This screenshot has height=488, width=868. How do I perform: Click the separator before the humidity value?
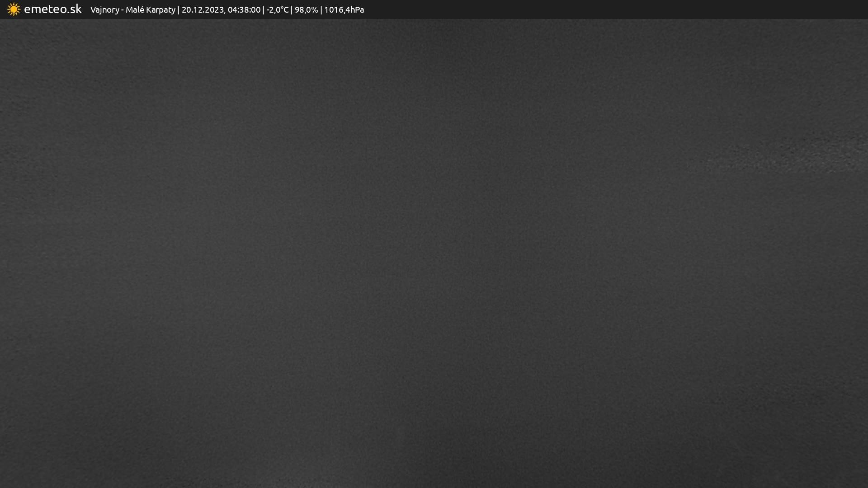(x=292, y=10)
